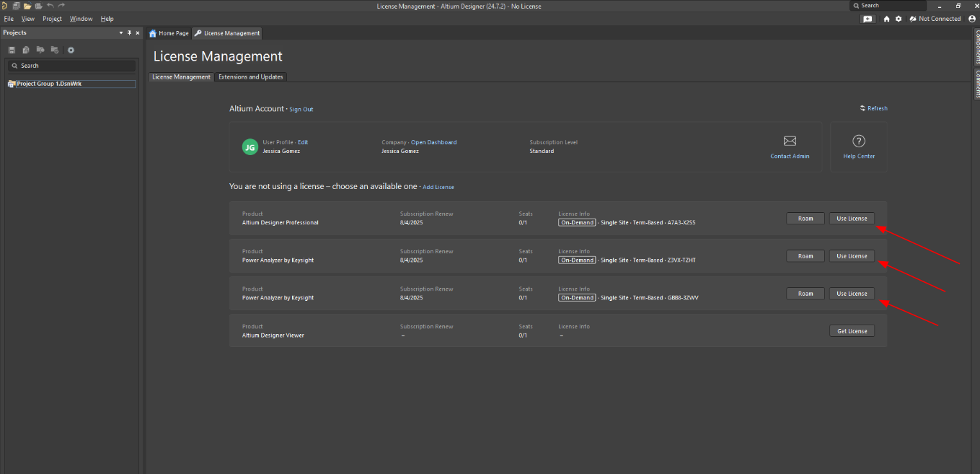The image size is (980, 474).
Task: Open Projects panel settings gear
Action: [71, 50]
